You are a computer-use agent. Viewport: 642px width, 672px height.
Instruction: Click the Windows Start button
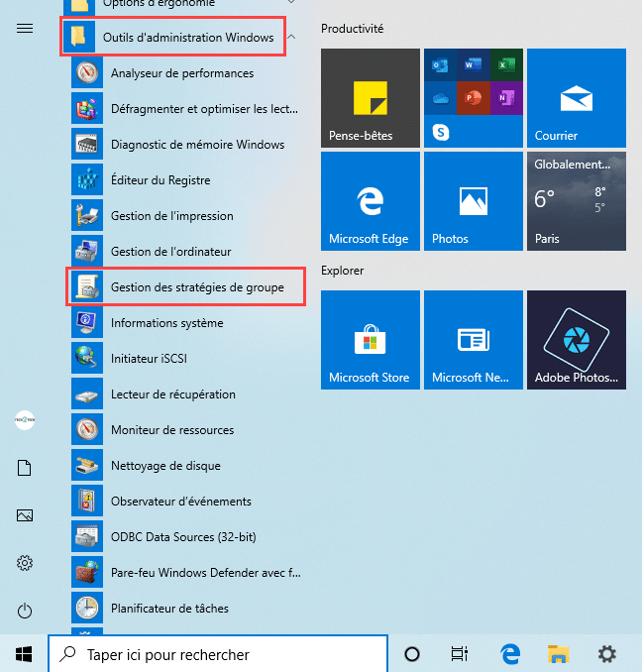pyautogui.click(x=24, y=654)
